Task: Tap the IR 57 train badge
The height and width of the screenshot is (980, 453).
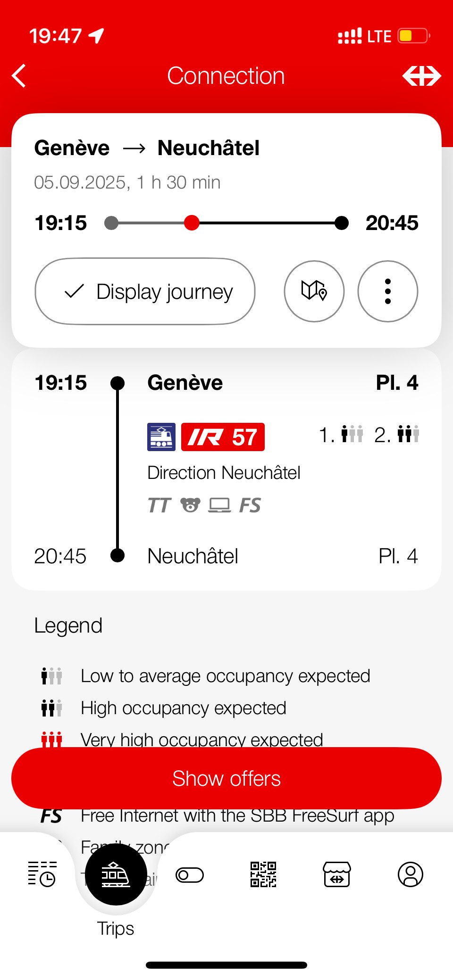Action: [223, 437]
